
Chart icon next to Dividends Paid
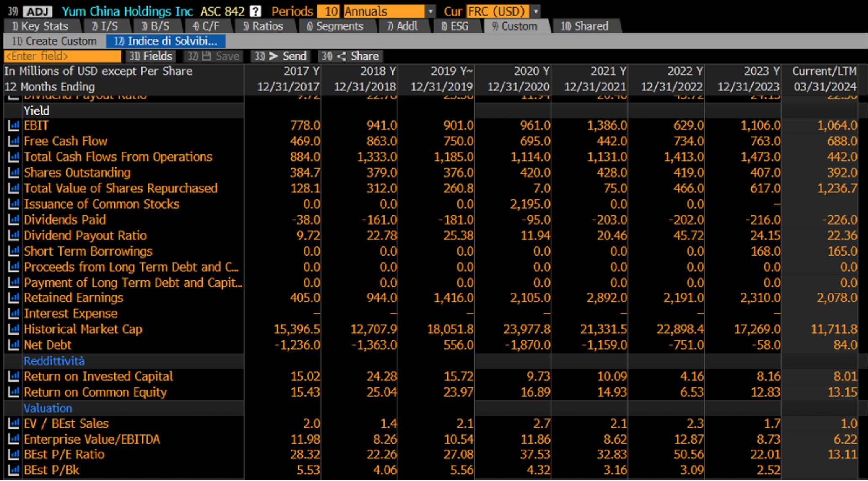coord(13,220)
